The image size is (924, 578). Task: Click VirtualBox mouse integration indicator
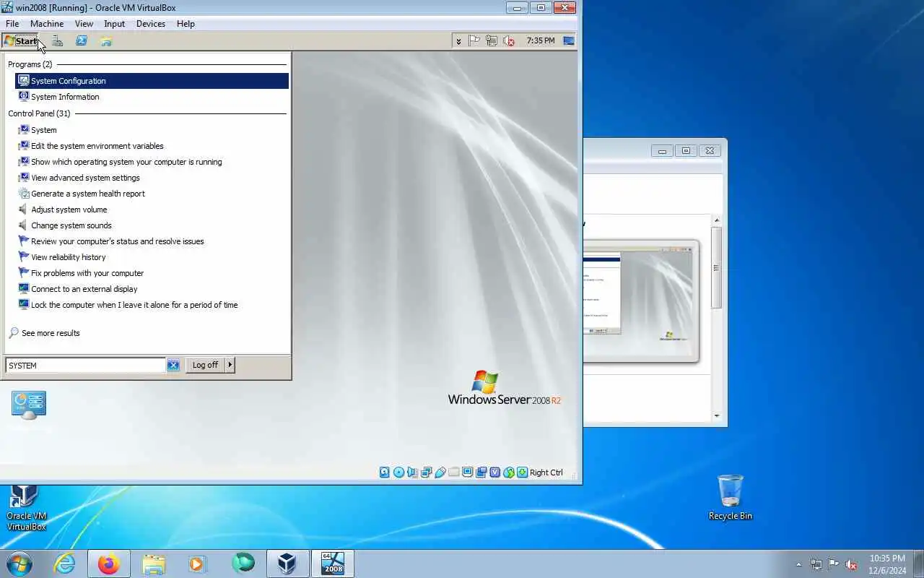pyautogui.click(x=508, y=473)
